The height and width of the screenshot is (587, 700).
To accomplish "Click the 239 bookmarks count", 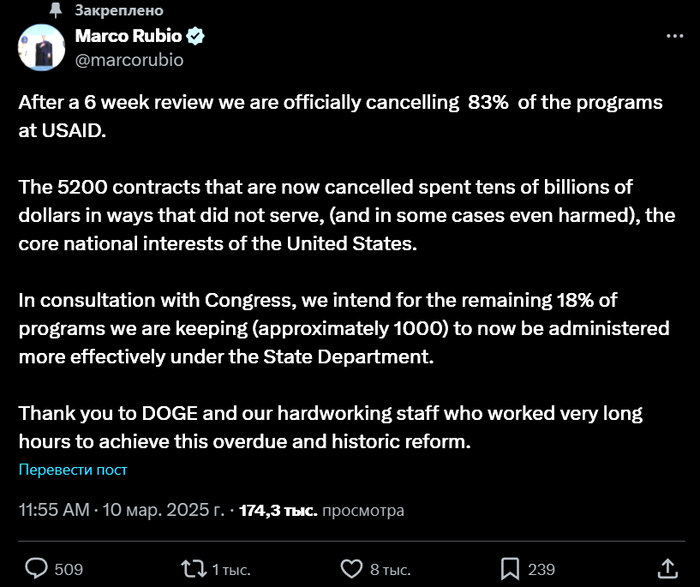I will pos(541,569).
